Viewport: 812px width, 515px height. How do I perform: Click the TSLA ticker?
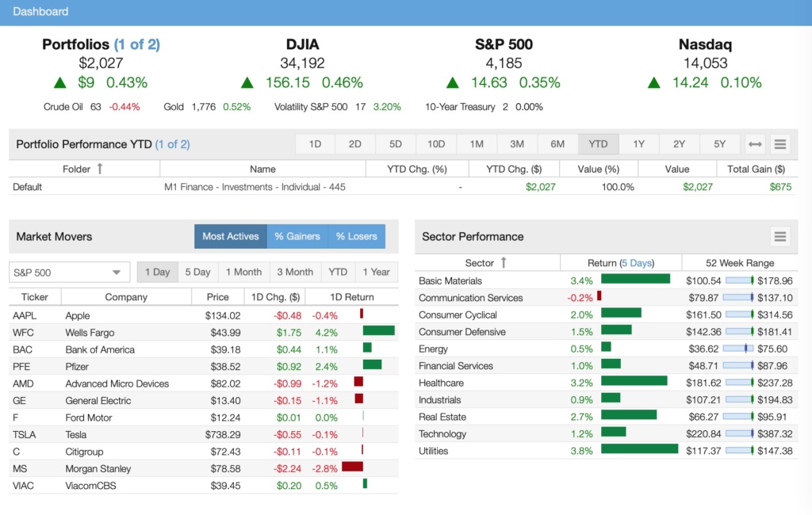click(24, 435)
